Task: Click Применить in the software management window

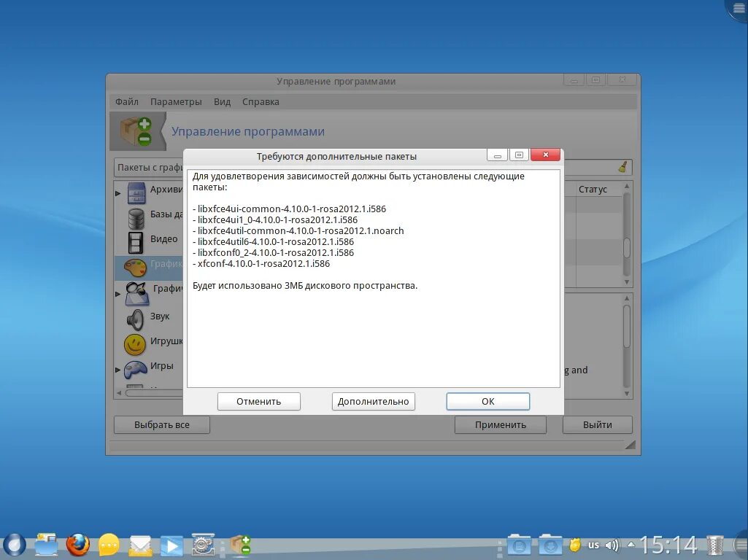Action: 500,424
